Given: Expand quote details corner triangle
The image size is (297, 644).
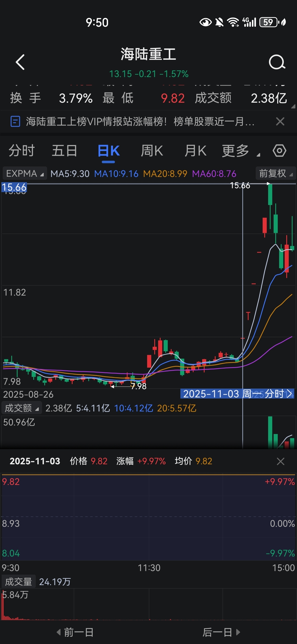Looking at the screenshot, I should point(293,106).
